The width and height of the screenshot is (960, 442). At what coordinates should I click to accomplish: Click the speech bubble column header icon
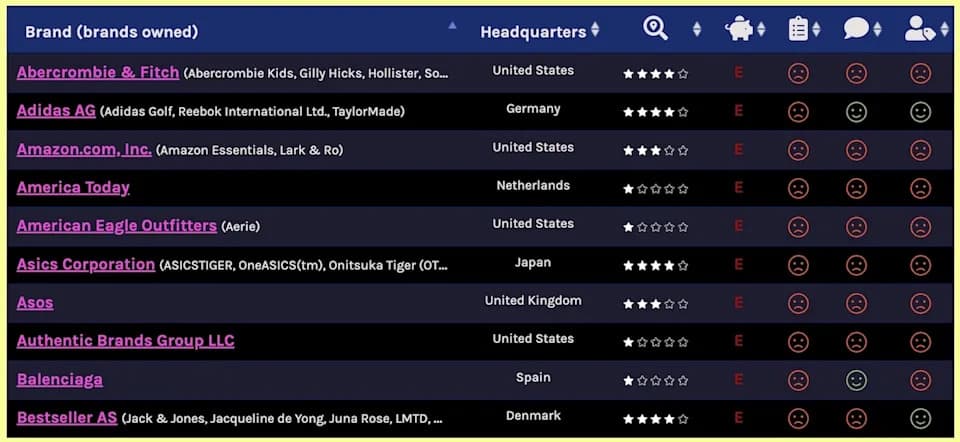click(x=857, y=29)
